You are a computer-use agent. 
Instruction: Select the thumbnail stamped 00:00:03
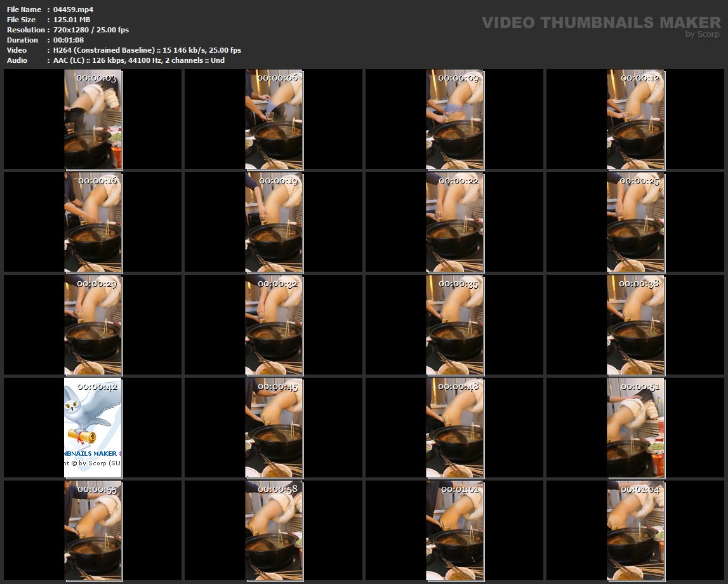pos(93,119)
